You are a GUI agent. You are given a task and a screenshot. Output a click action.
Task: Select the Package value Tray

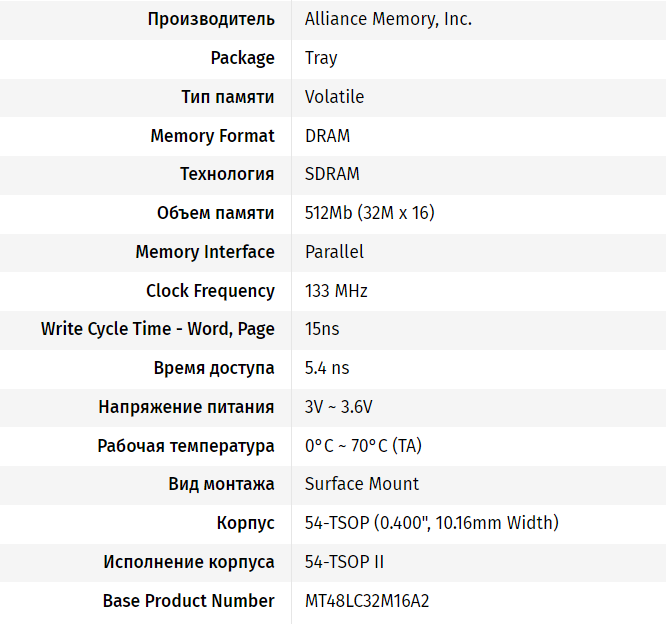pyautogui.click(x=321, y=58)
